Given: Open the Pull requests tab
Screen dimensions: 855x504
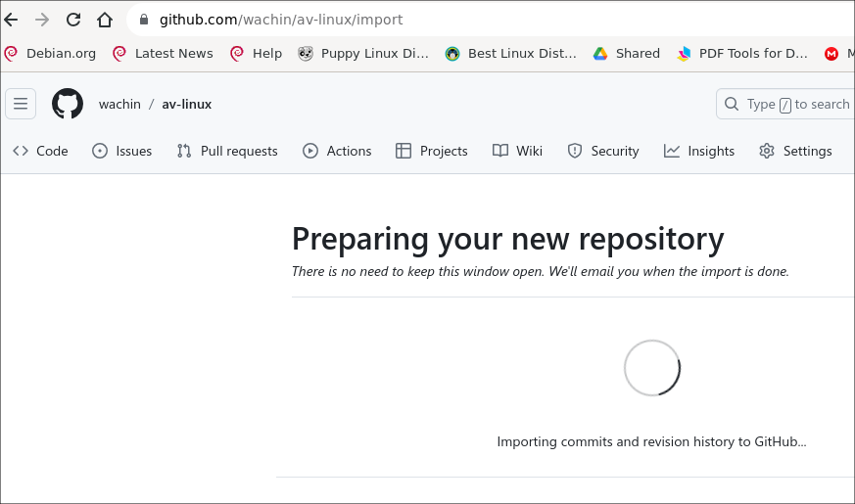Looking at the screenshot, I should [227, 151].
